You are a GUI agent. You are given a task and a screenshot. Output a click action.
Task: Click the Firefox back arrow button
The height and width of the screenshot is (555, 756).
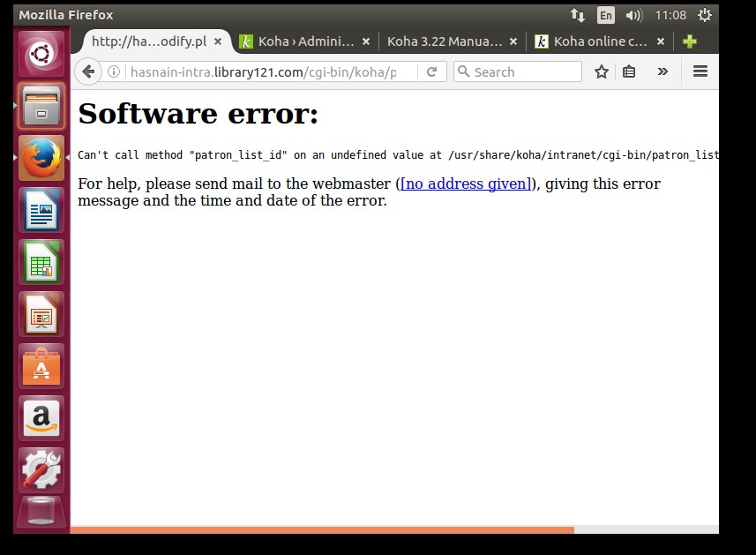(87, 71)
